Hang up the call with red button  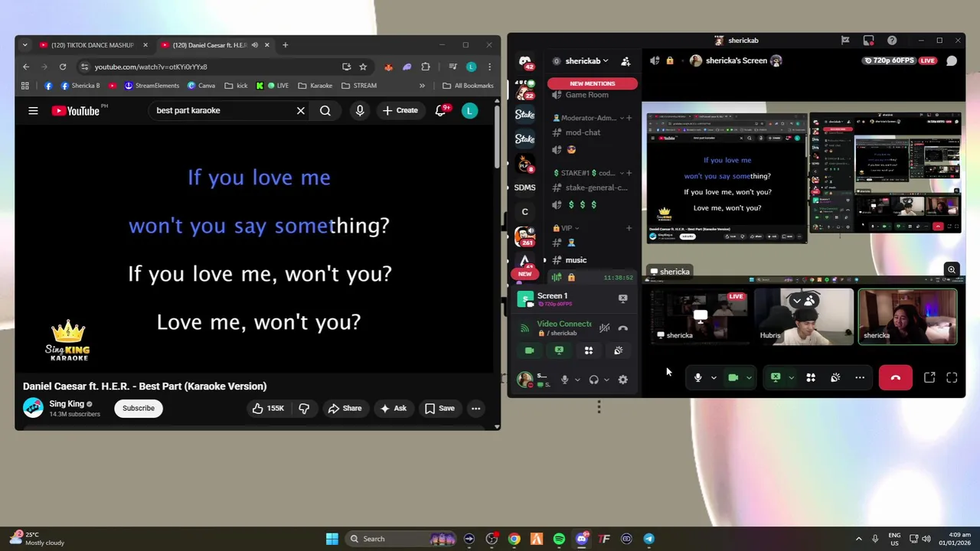[x=895, y=377]
